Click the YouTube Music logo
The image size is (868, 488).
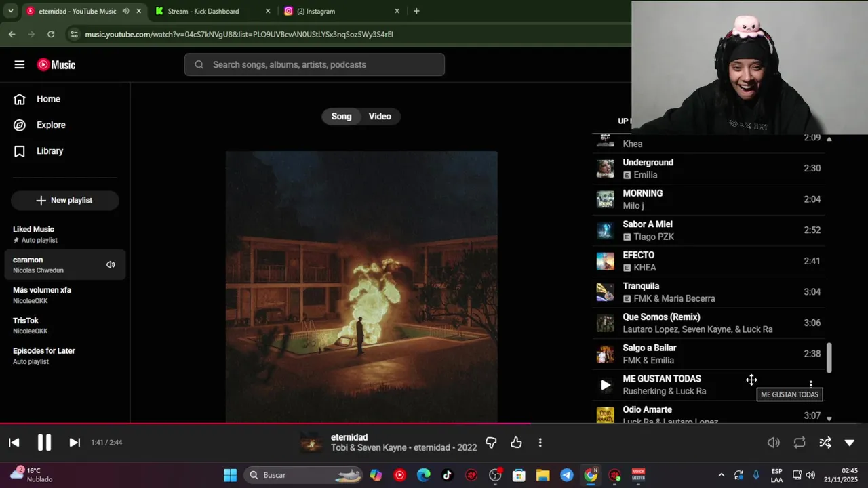coord(56,65)
